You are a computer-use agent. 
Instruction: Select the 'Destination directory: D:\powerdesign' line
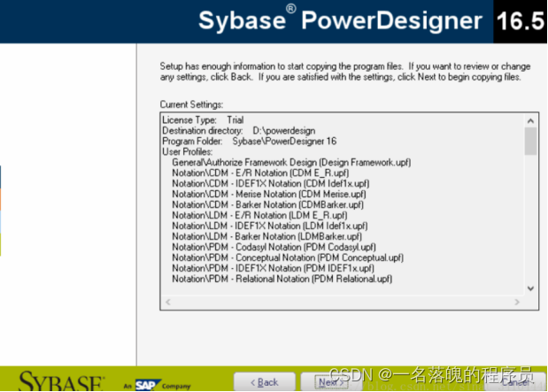click(x=239, y=131)
